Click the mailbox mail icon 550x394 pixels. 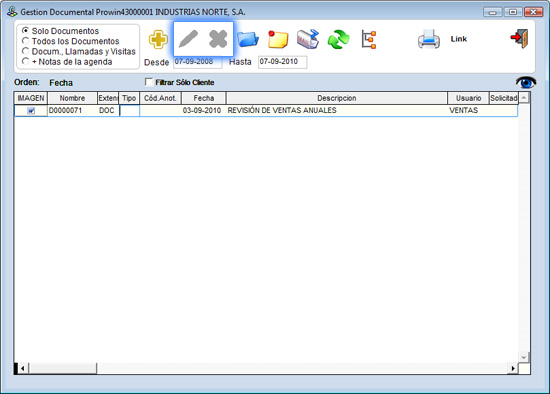click(x=308, y=39)
